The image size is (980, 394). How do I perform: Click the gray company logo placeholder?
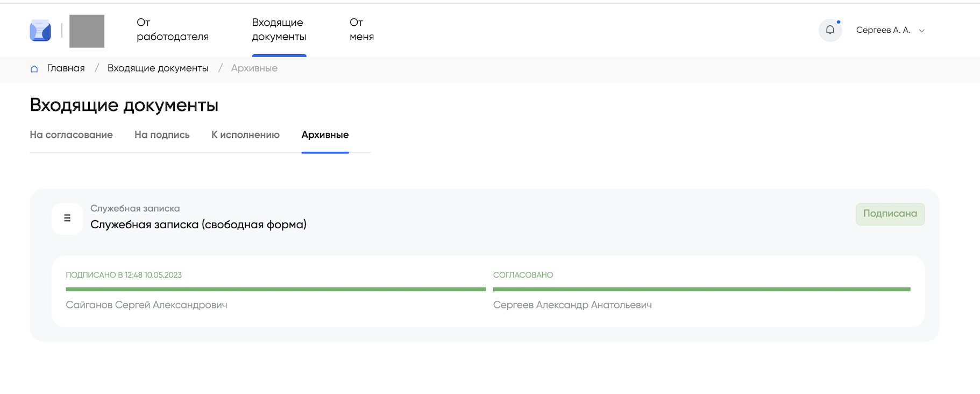(87, 31)
